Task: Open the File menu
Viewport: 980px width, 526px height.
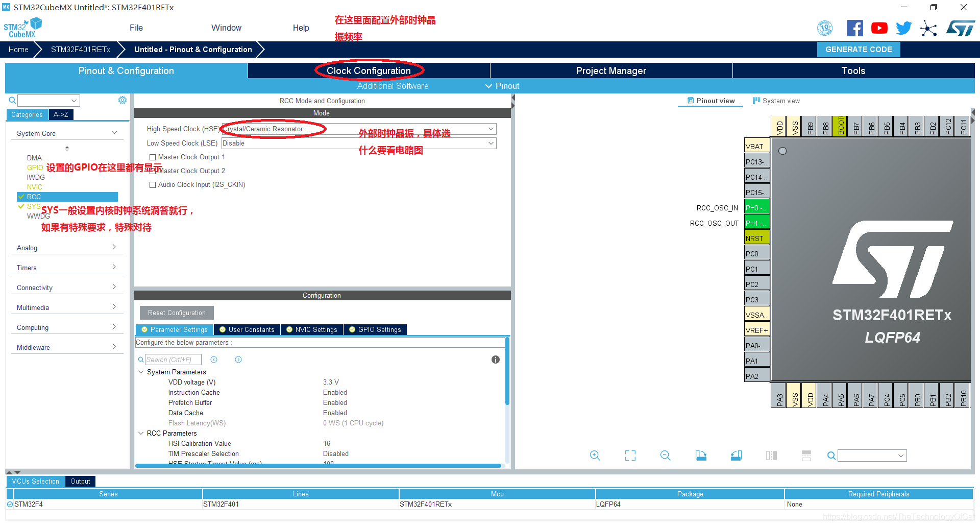Action: coord(136,28)
